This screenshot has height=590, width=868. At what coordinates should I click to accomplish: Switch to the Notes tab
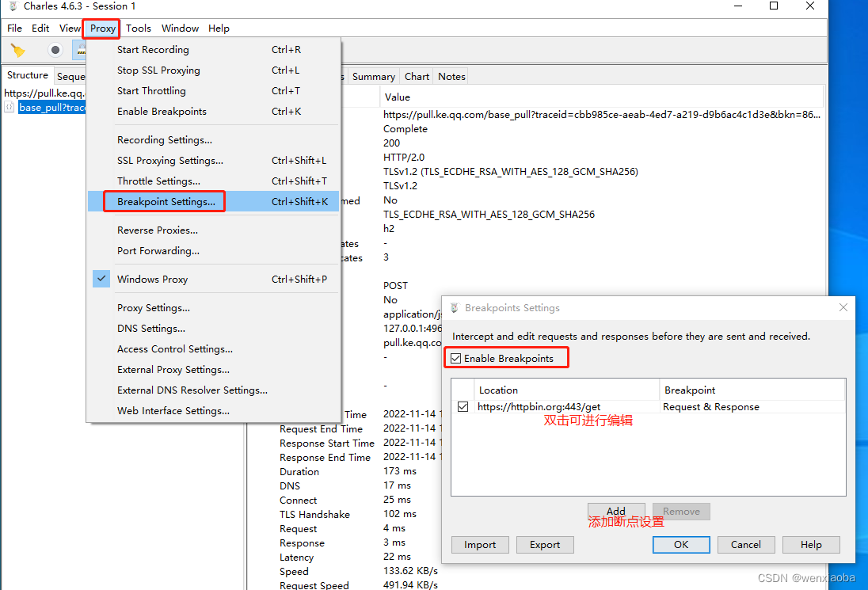click(451, 76)
